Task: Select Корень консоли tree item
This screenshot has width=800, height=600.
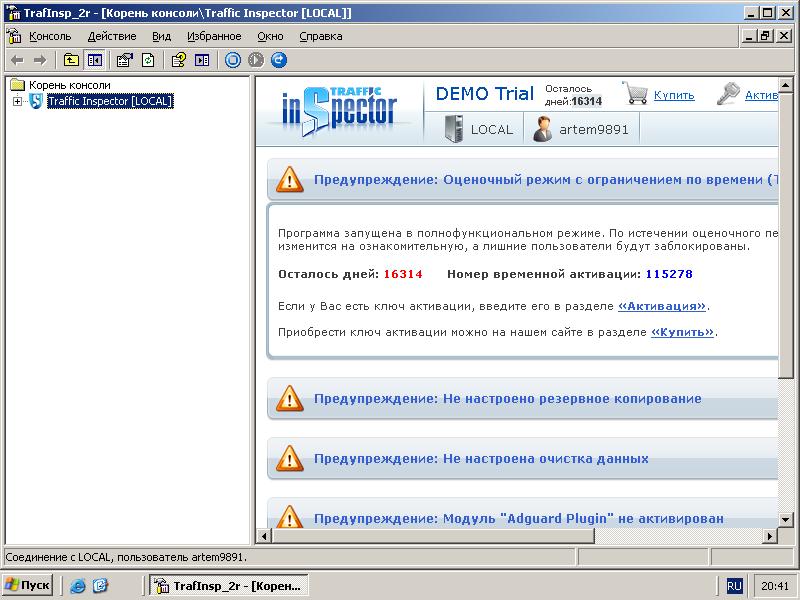Action: pos(69,85)
